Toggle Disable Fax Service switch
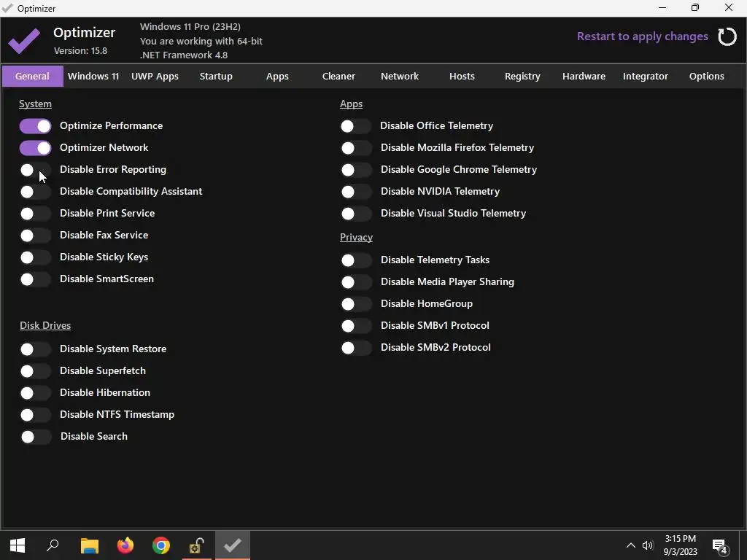The image size is (747, 560). 35,236
